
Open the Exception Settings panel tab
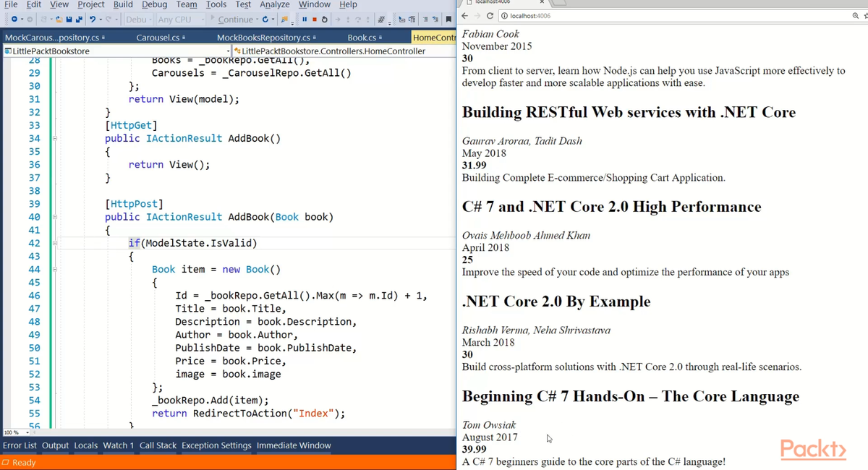click(x=216, y=445)
